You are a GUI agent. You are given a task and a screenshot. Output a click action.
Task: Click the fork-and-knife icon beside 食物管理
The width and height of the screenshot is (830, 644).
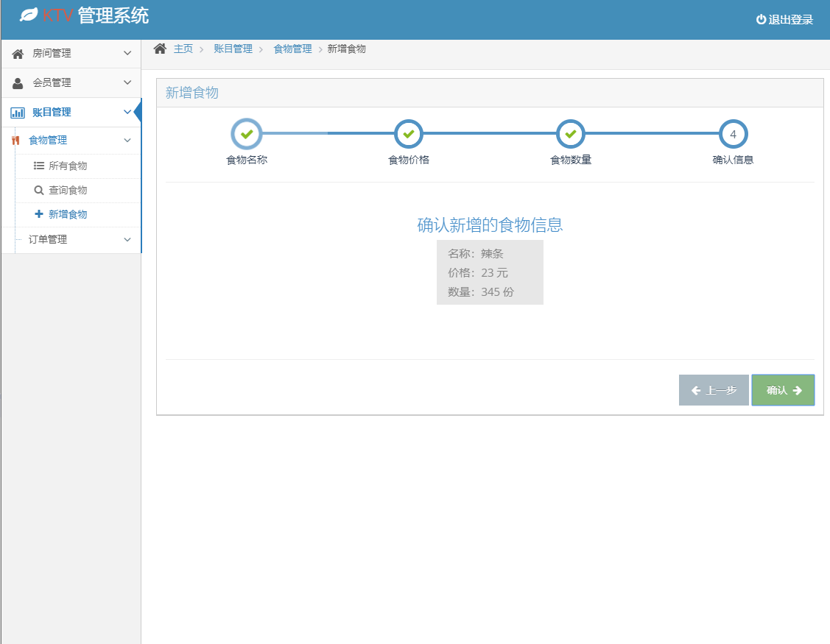[x=15, y=141]
